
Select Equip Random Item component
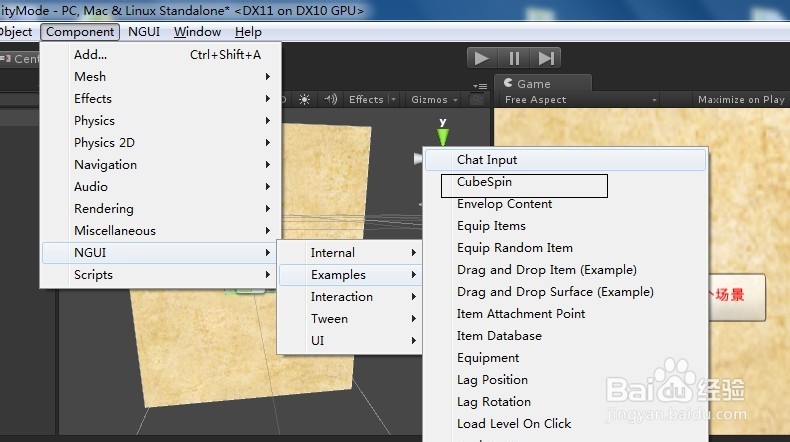tap(565, 248)
